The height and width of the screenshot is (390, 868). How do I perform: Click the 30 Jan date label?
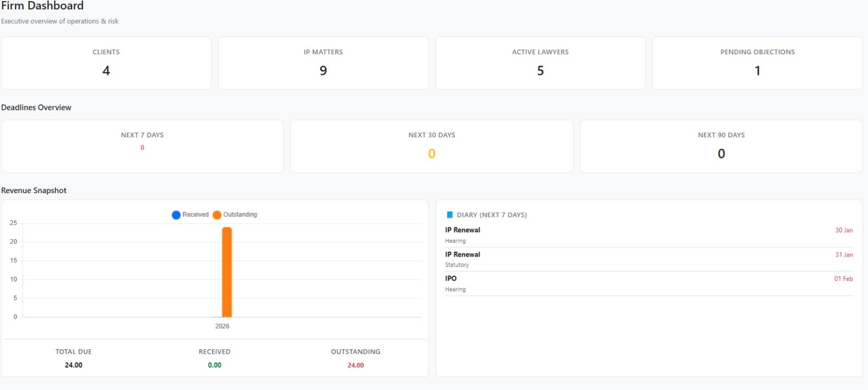(x=844, y=230)
